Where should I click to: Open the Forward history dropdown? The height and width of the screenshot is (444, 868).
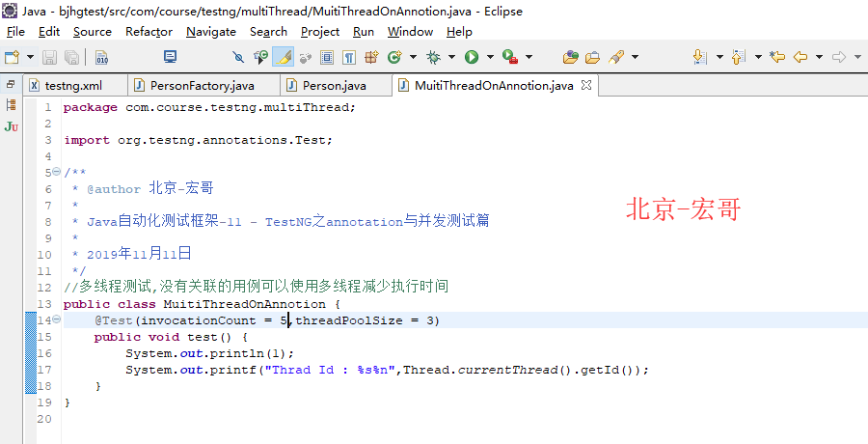pyautogui.click(x=858, y=57)
